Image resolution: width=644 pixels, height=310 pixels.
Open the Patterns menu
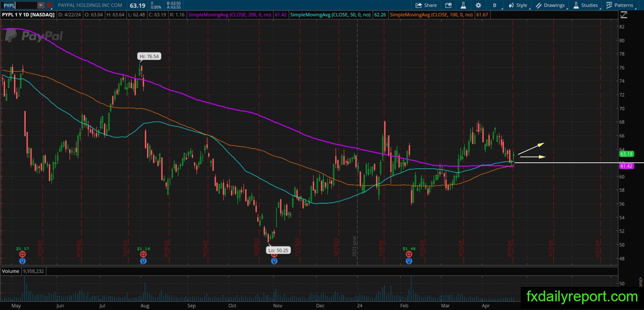620,5
